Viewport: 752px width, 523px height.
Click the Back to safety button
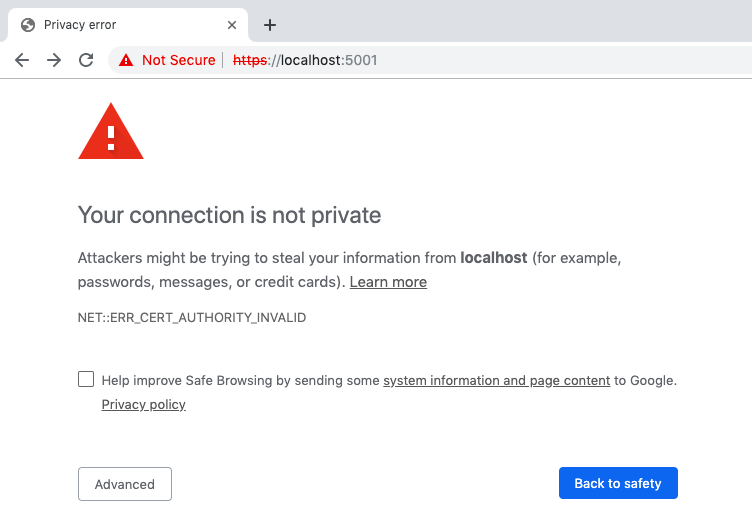618,483
